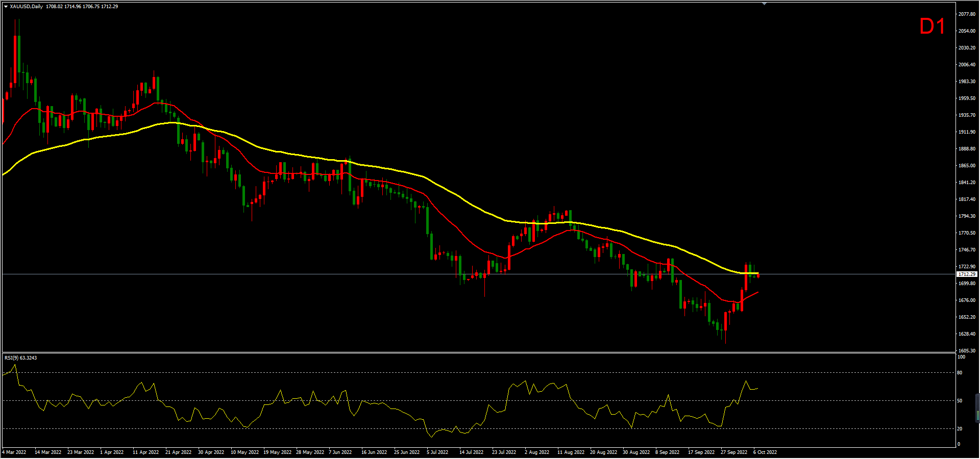
Task: Click the 11 Aug 2022 date label
Action: tap(571, 452)
